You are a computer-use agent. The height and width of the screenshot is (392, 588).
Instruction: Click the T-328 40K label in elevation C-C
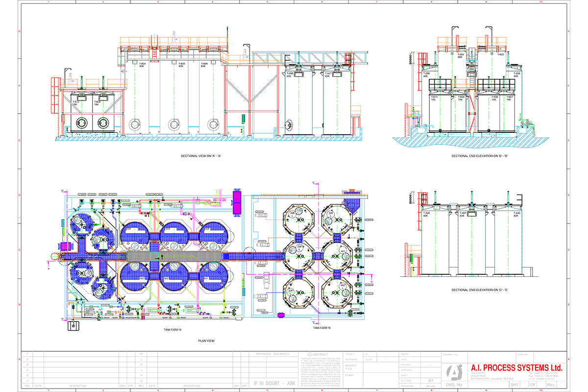coord(426,215)
